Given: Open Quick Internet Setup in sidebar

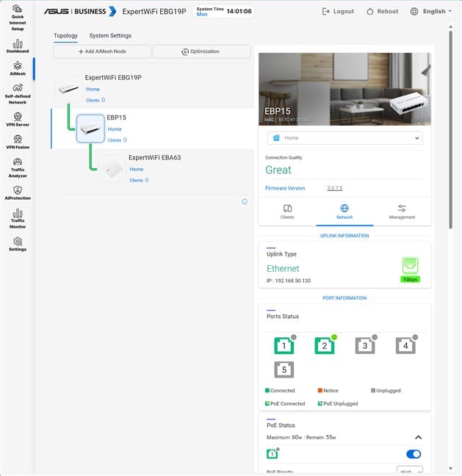Looking at the screenshot, I should (18, 18).
